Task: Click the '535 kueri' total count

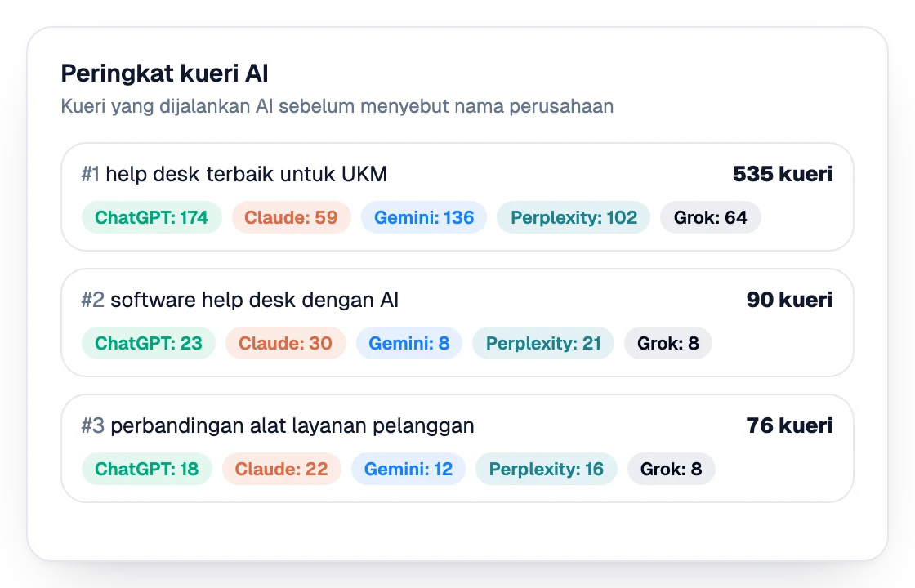Action: [x=783, y=174]
